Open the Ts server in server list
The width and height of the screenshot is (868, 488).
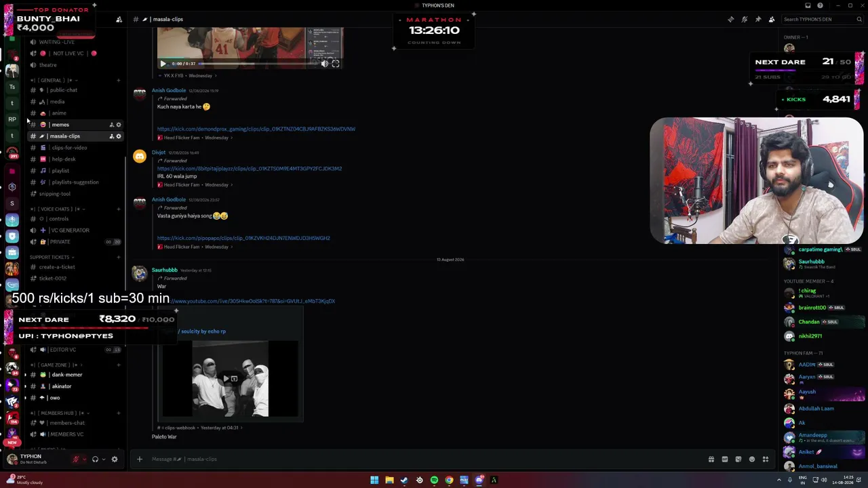coord(12,87)
